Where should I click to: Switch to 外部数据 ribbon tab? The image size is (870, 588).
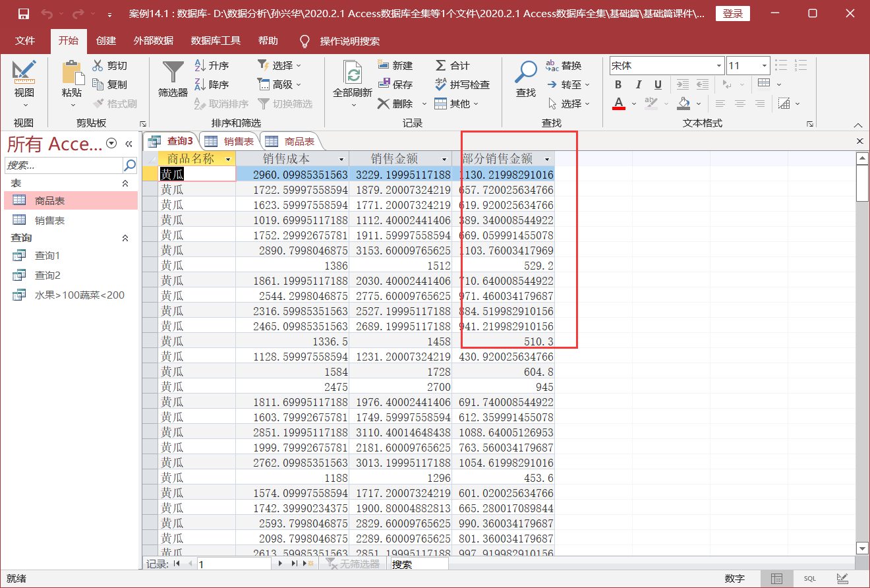[154, 41]
